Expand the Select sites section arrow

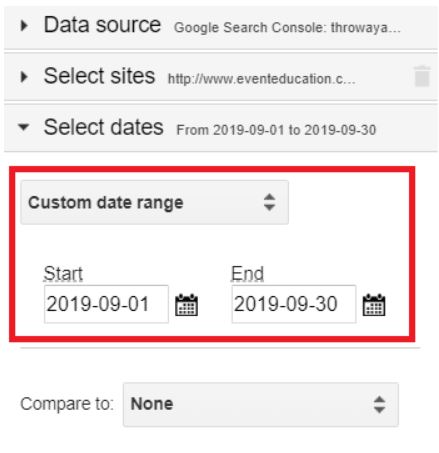pyautogui.click(x=24, y=77)
